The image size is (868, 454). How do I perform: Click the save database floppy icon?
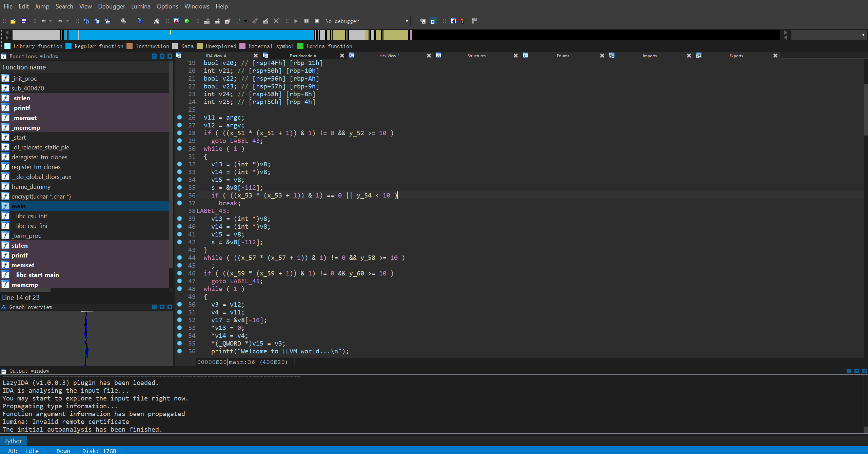24,21
